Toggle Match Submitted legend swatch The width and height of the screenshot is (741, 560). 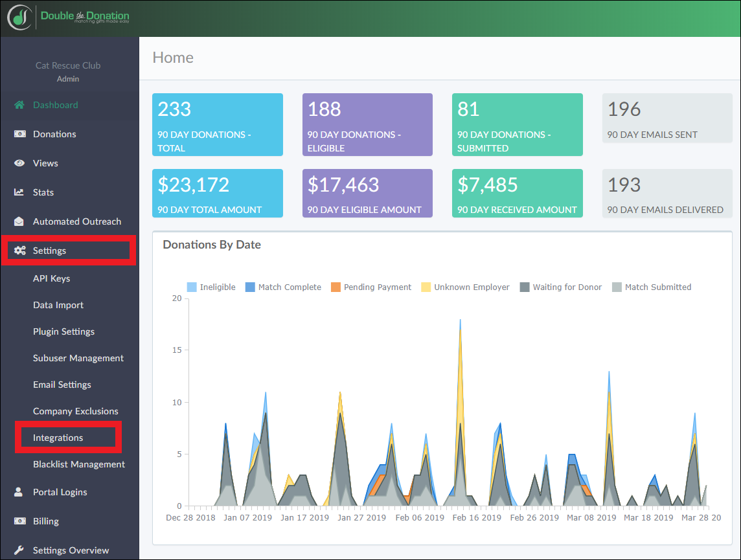pos(617,287)
